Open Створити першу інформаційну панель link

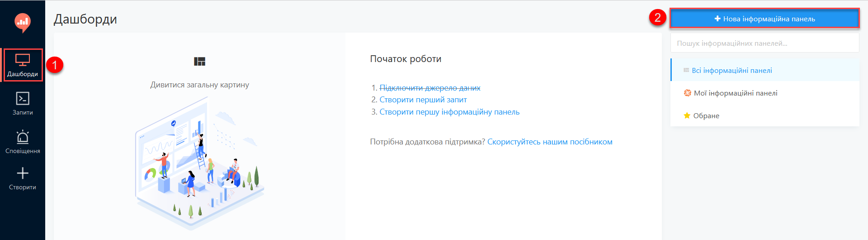(449, 112)
